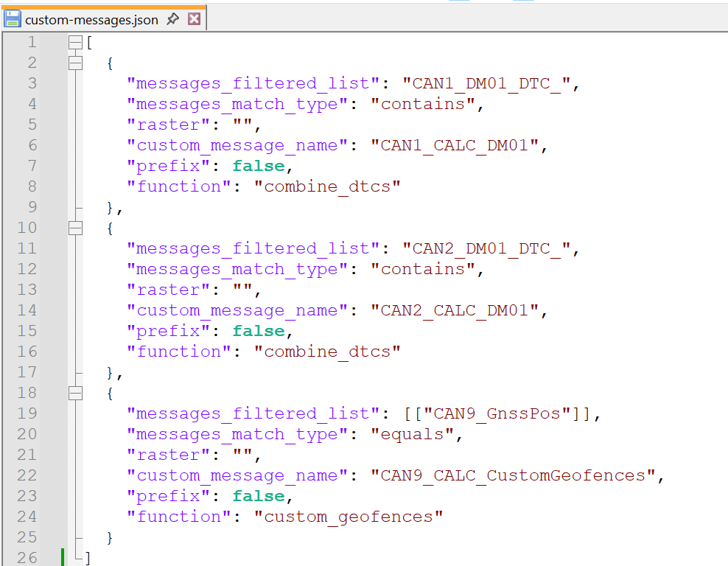Click the value "CAN1_CALC_DM01"
The width and height of the screenshot is (728, 566).
click(x=455, y=145)
